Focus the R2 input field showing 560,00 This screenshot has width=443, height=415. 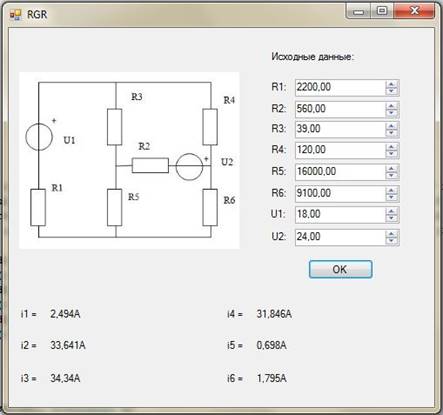[x=340, y=109]
